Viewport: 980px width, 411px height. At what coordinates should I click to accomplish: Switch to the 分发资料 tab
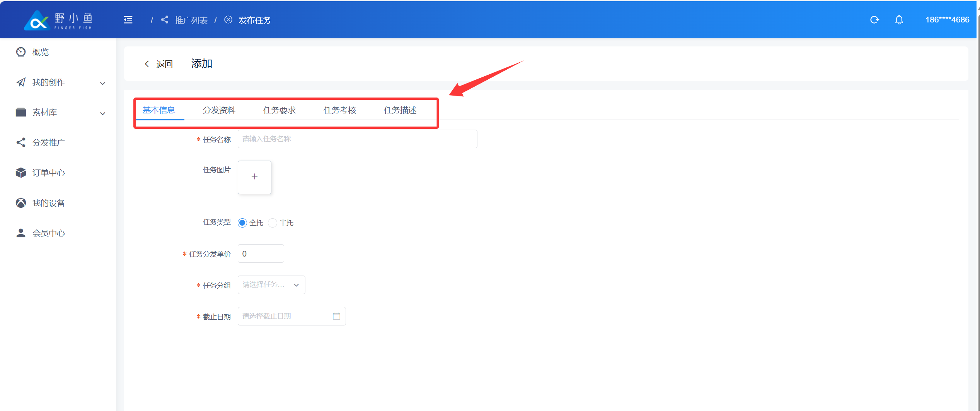(x=219, y=110)
